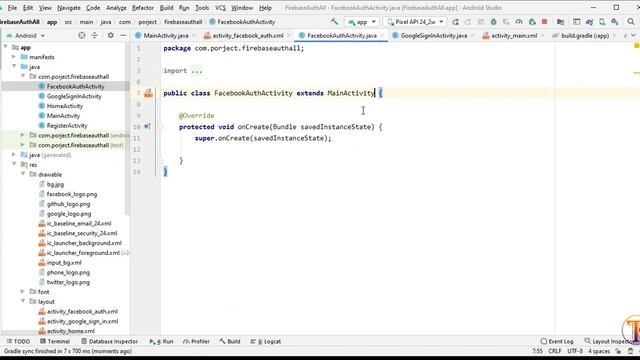The height and width of the screenshot is (360, 640).
Task: Open the Android project view dropdown
Action: (25, 36)
